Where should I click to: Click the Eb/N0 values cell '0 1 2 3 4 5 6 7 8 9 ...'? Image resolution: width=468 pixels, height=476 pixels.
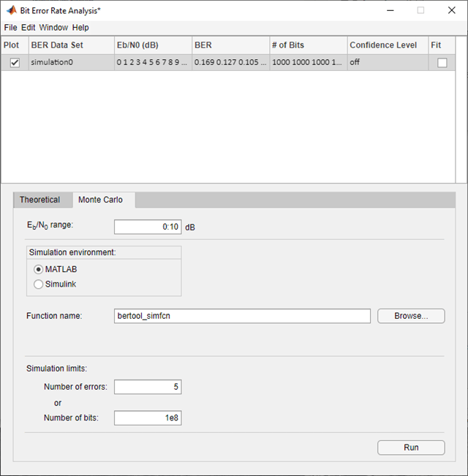coord(153,63)
